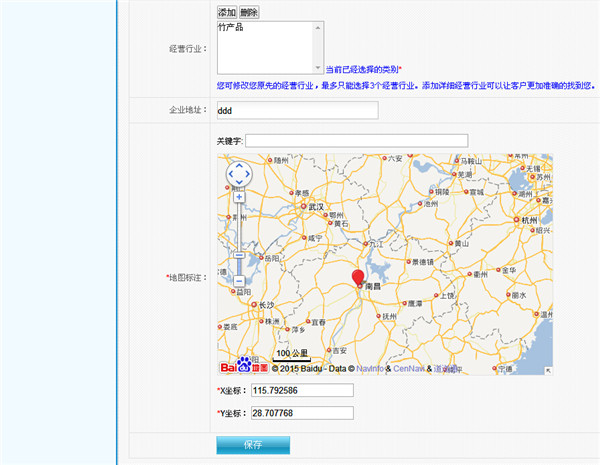The height and width of the screenshot is (465, 600).
Task: Open the CenNavi copyright link
Action: coord(408,369)
